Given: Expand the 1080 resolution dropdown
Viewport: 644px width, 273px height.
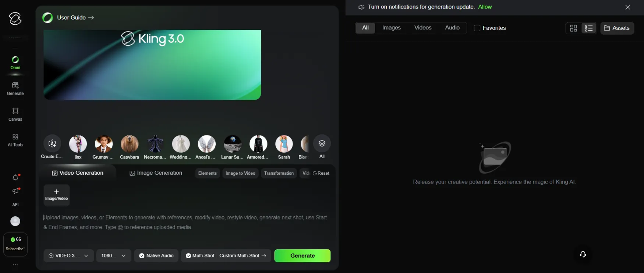Looking at the screenshot, I should click(113, 256).
